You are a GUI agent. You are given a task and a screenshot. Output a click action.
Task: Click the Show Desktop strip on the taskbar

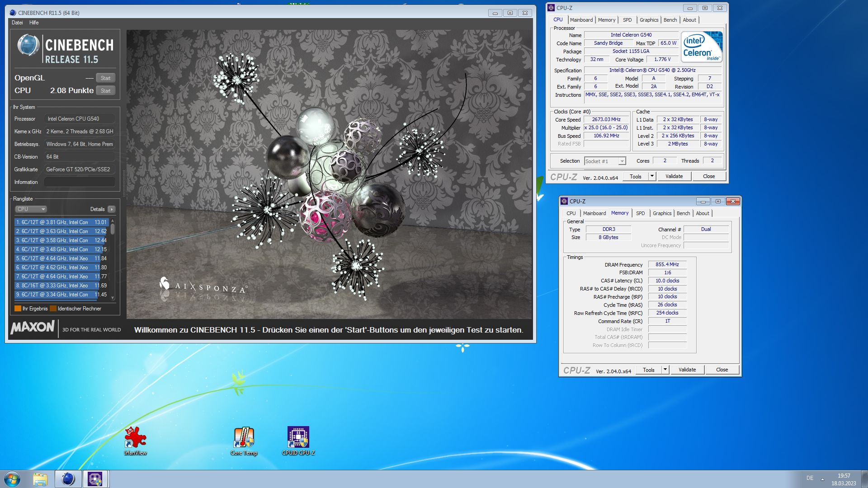pos(864,479)
